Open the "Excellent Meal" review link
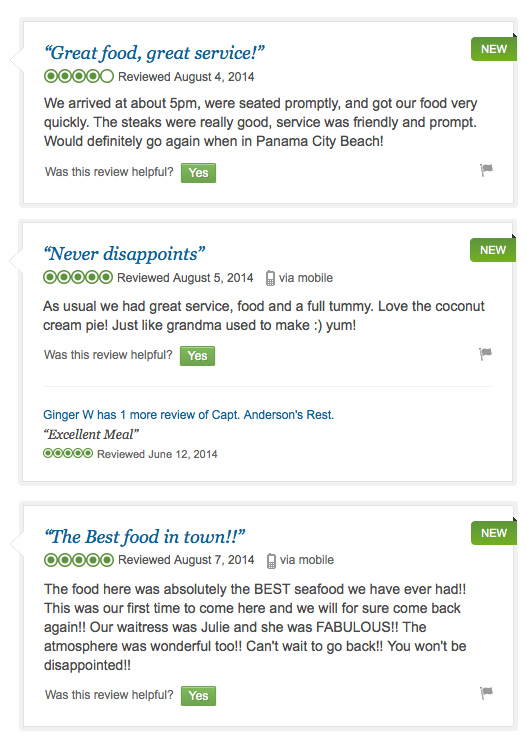The height and width of the screenshot is (753, 527). click(x=91, y=435)
